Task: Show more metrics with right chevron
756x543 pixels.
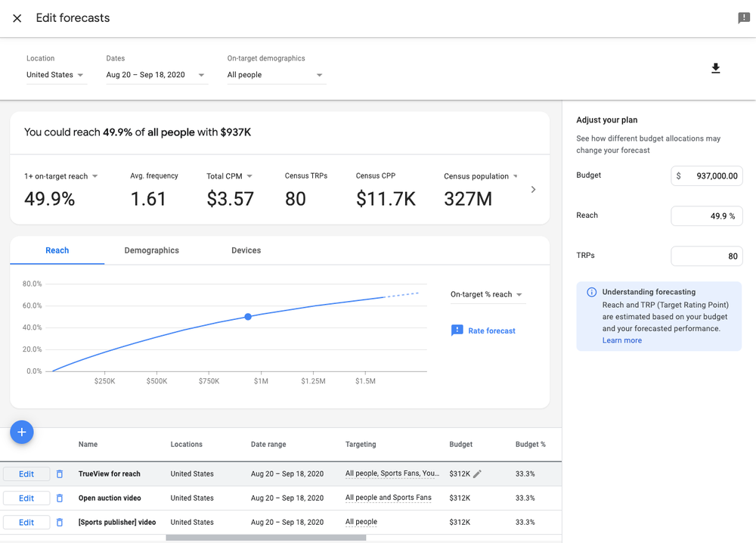Action: click(533, 190)
